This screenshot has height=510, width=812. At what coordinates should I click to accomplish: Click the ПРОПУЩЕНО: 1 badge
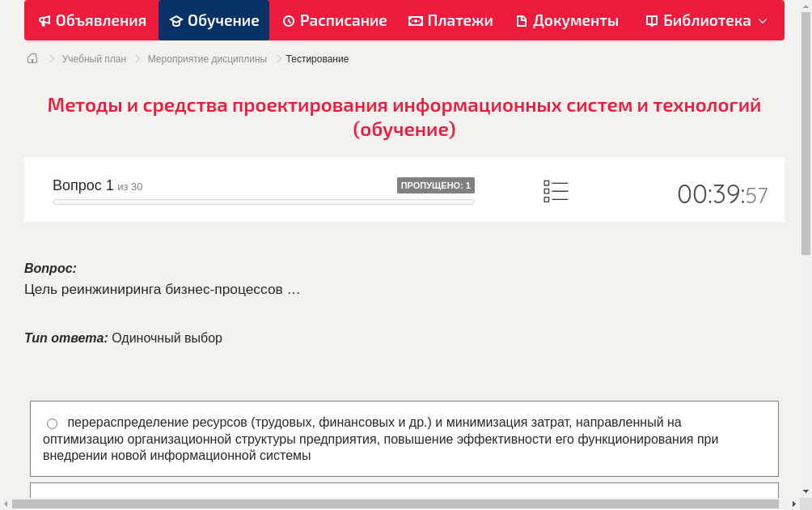click(x=435, y=185)
